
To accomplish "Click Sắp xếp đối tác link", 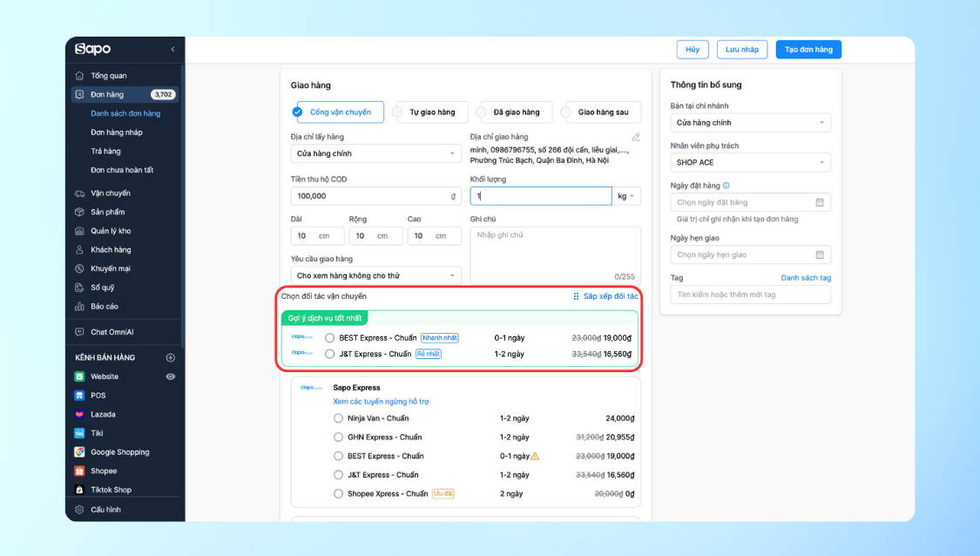I will (x=605, y=296).
